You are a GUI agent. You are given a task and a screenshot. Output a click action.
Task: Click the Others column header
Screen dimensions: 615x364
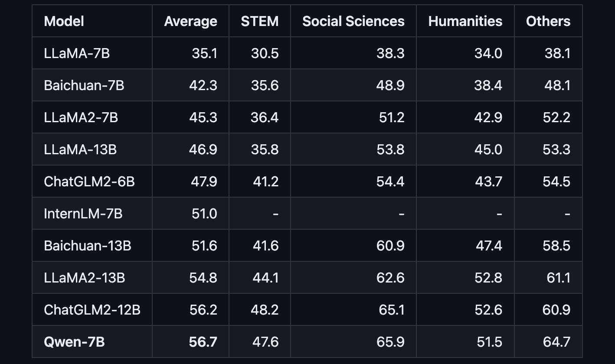548,21
